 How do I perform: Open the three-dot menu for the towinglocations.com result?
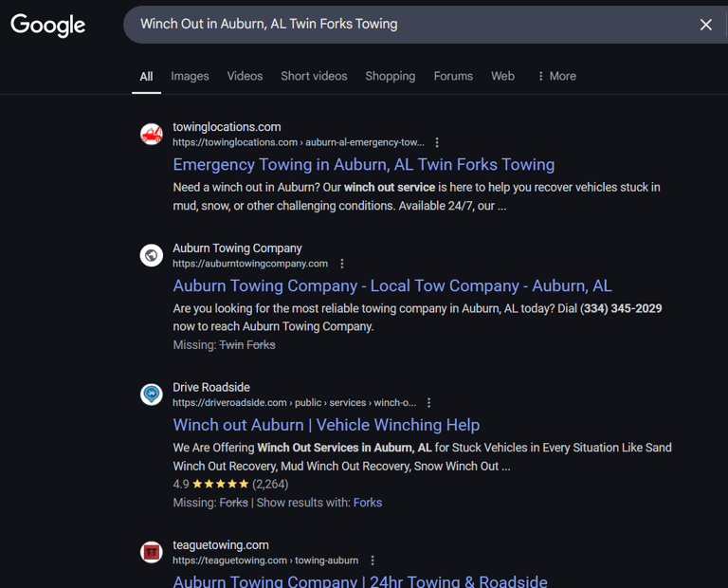[x=437, y=142]
